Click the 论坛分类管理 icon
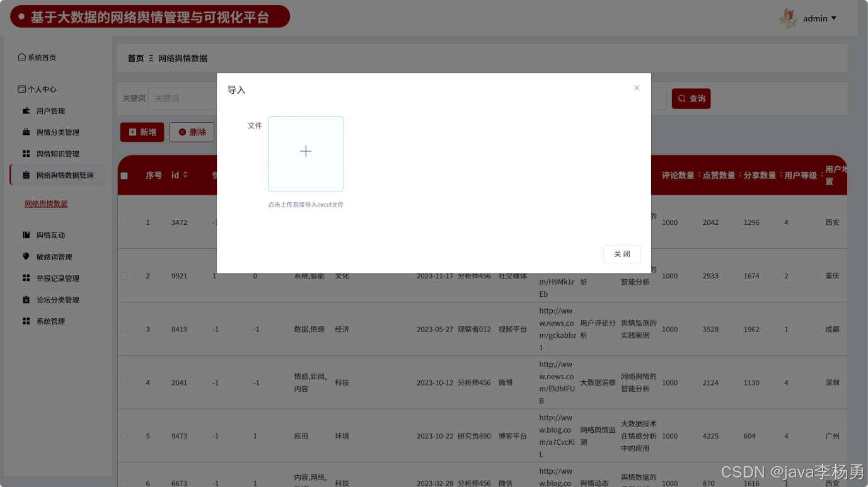The image size is (868, 487). pos(26,300)
